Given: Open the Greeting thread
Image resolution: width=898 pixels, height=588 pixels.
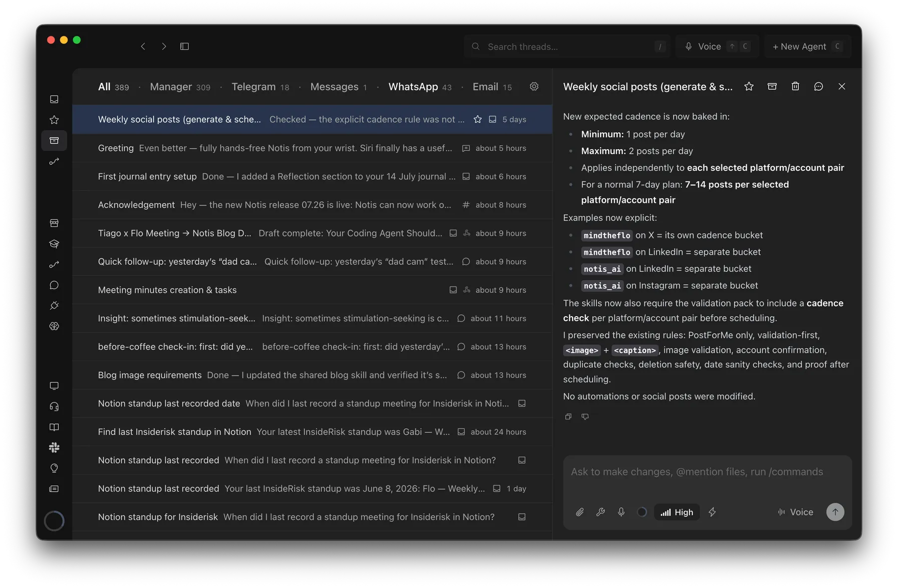Looking at the screenshot, I should tap(312, 148).
